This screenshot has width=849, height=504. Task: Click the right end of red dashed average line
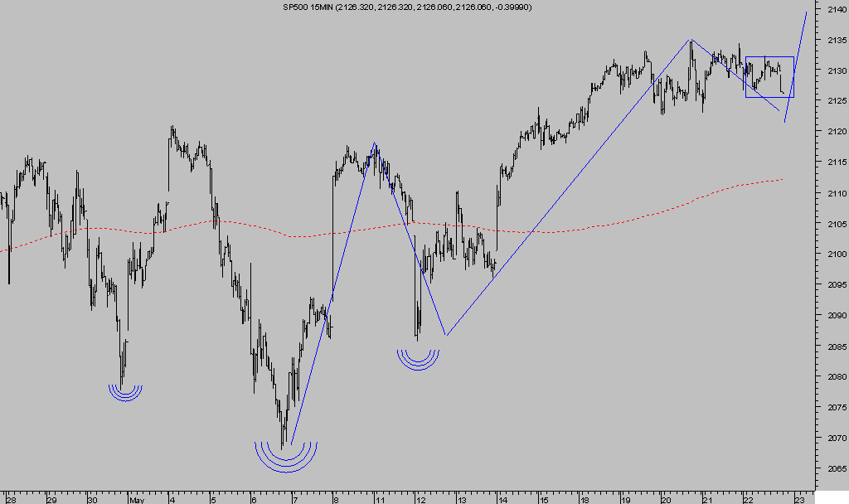click(781, 178)
